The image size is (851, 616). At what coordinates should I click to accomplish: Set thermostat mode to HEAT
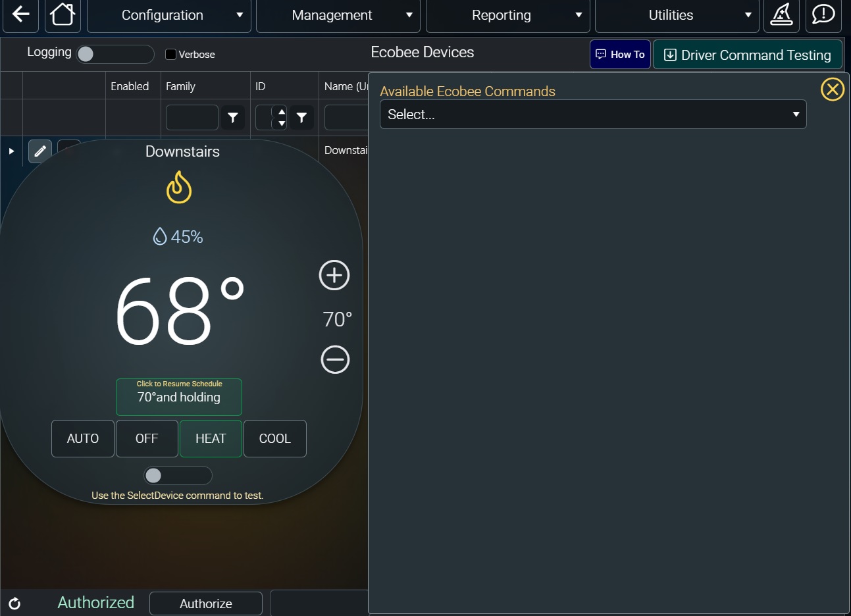click(x=211, y=438)
